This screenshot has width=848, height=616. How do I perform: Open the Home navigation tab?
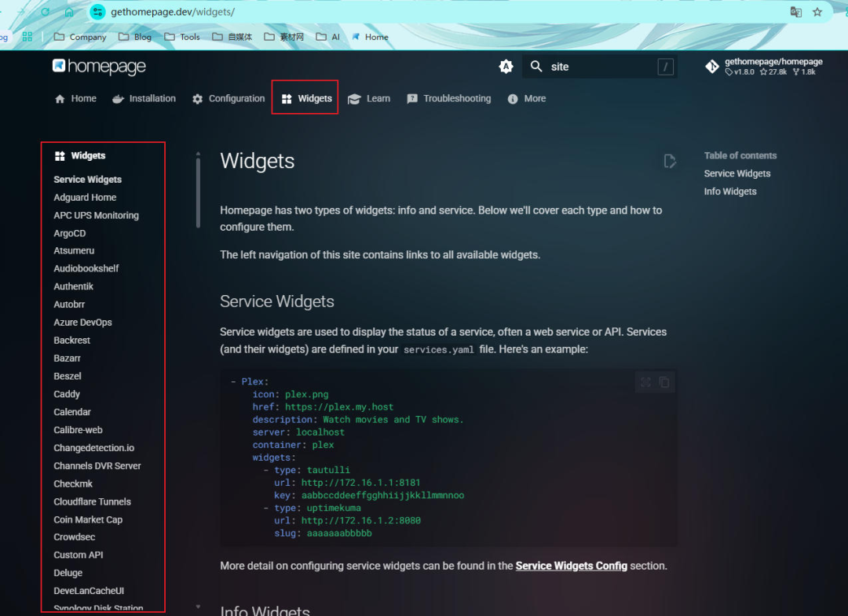(x=75, y=98)
